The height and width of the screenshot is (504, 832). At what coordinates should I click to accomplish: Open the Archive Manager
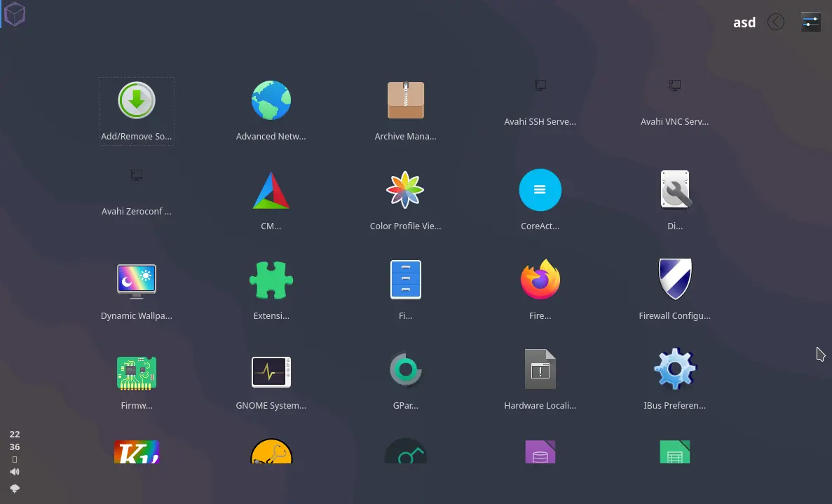pos(405,100)
